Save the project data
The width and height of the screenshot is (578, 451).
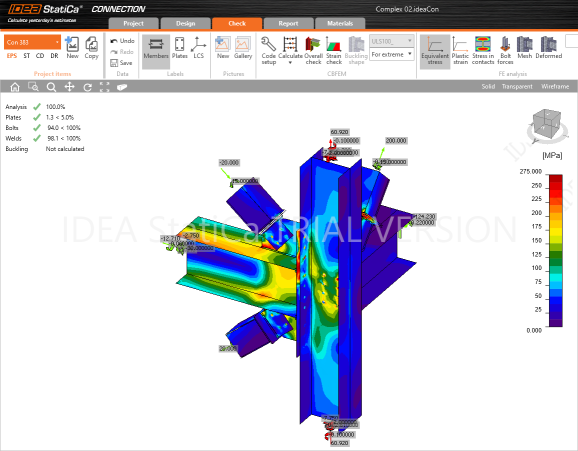[x=121, y=63]
